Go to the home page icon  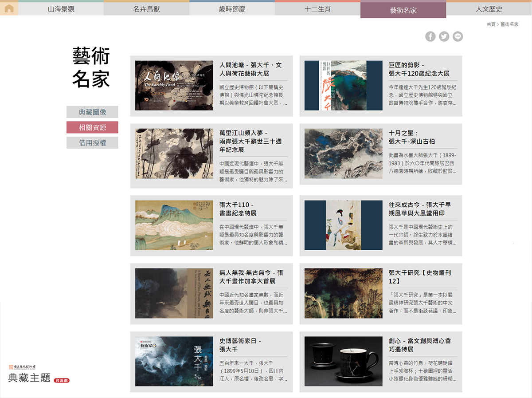(9, 8)
